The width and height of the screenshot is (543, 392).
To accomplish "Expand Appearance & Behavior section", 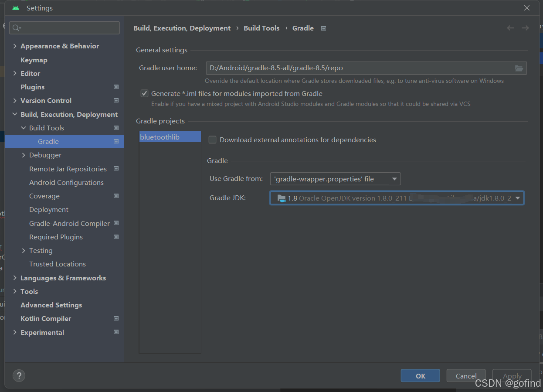I will pyautogui.click(x=15, y=46).
